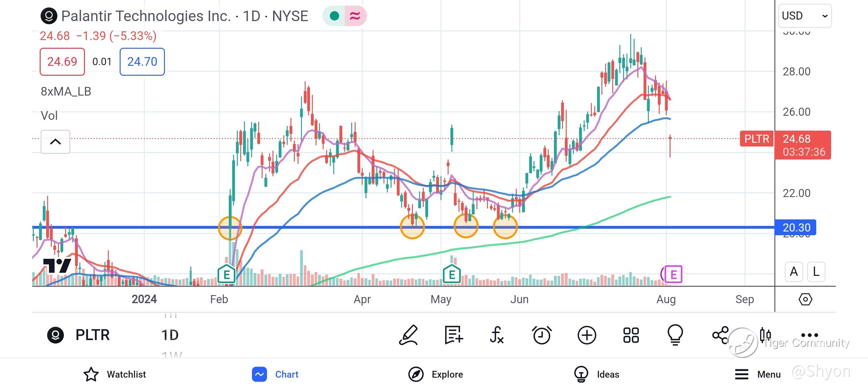Click the lightbulb publish idea icon
The image size is (868, 391).
pos(675,335)
